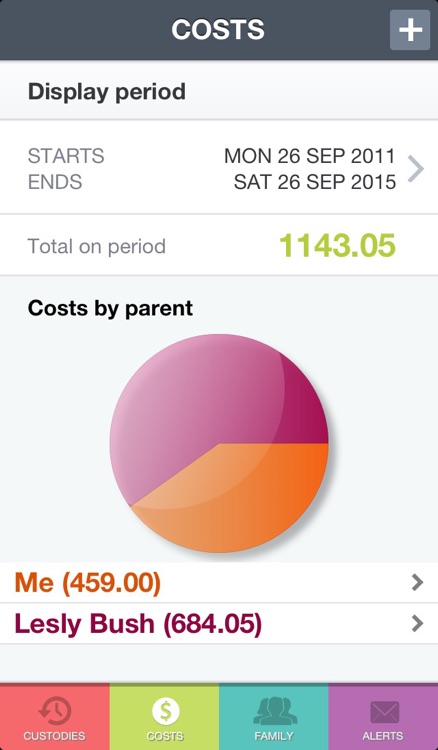Tap the plus icon to add cost
The width and height of the screenshot is (438, 750).
point(410,30)
